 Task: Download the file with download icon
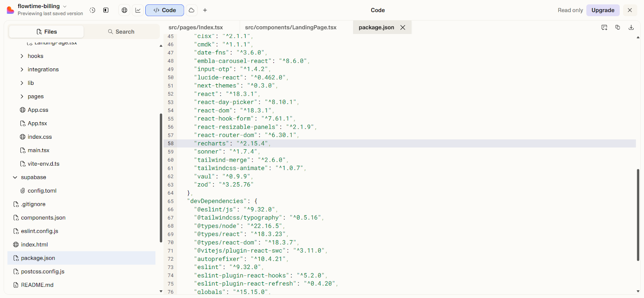click(631, 27)
